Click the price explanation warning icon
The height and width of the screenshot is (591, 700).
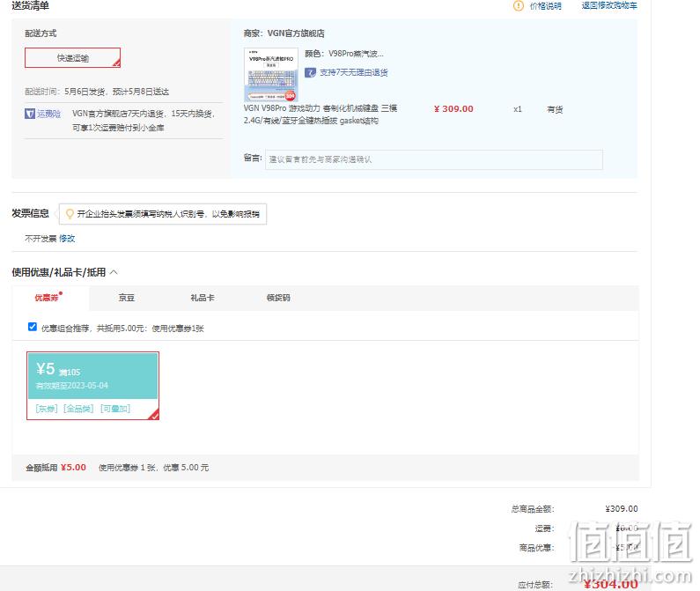click(x=518, y=6)
